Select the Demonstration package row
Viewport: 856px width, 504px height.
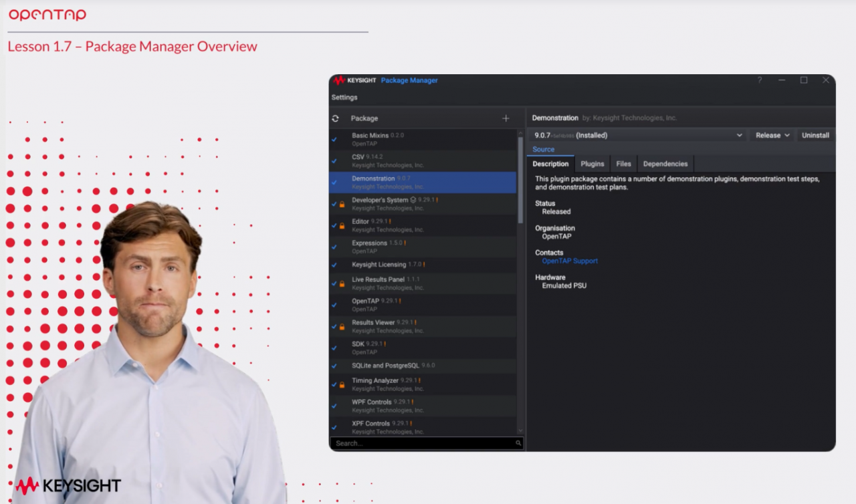(x=423, y=182)
